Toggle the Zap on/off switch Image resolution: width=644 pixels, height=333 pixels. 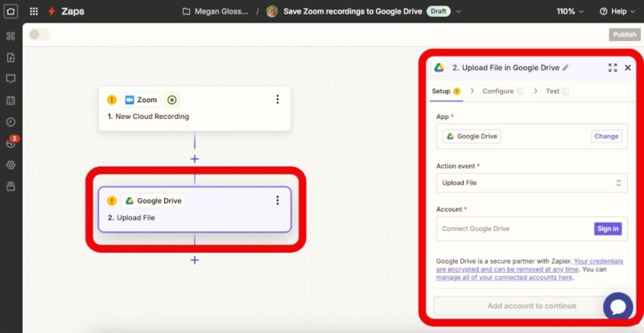click(x=39, y=35)
